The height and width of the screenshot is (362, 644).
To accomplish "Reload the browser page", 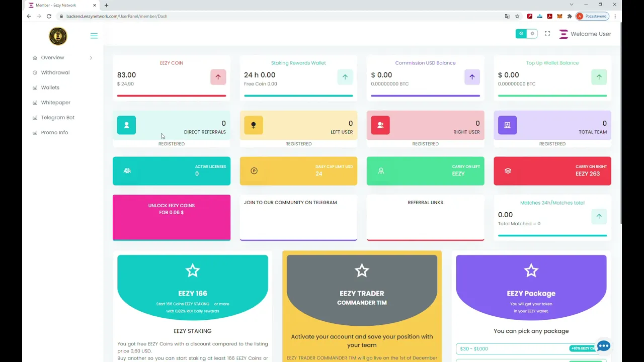I will [x=49, y=16].
